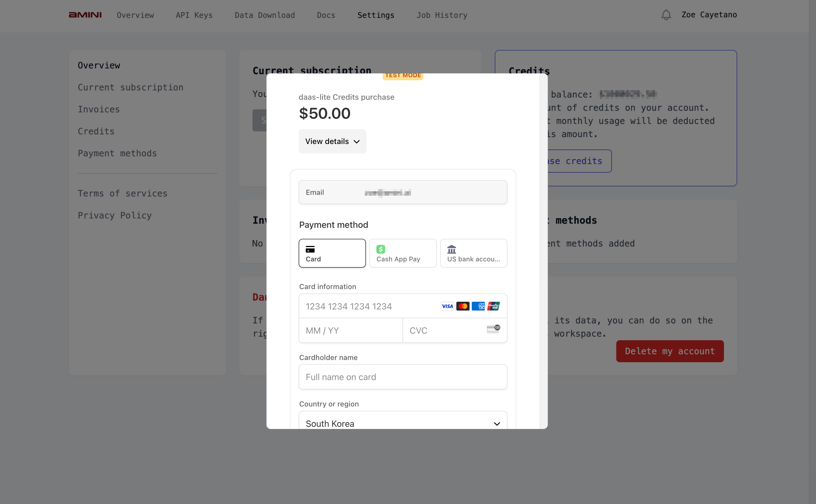
Task: Click the Amini logo
Action: [85, 15]
